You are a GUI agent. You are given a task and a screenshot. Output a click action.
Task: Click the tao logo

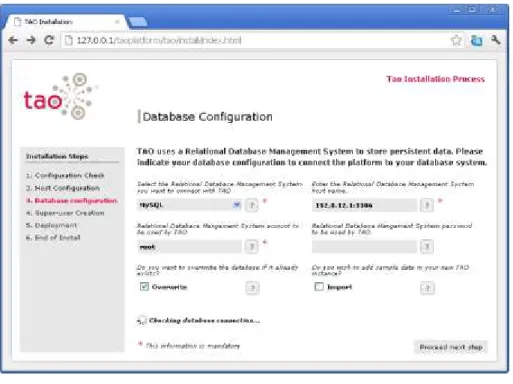coord(61,97)
